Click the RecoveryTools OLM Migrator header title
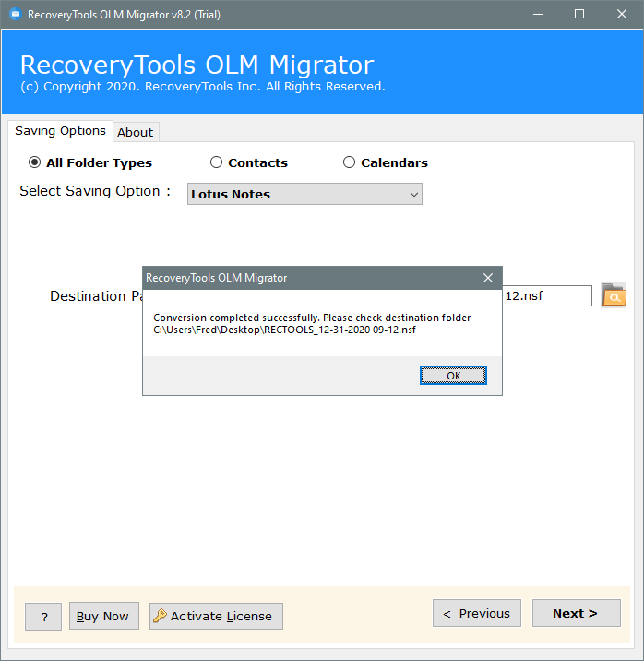644x661 pixels. (x=197, y=65)
